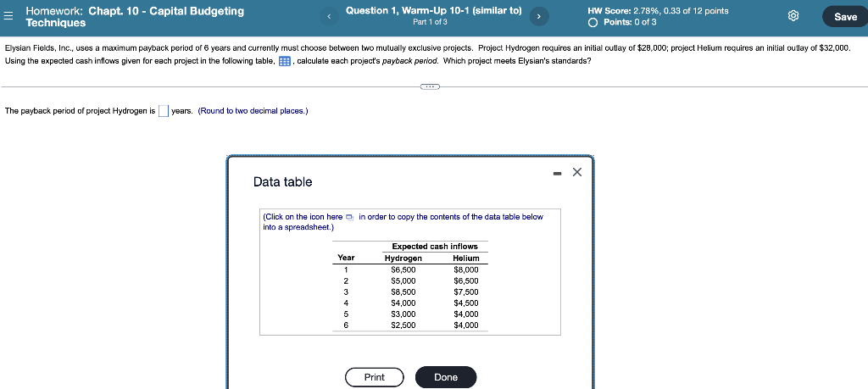The height and width of the screenshot is (389, 868).
Task: Select the Hydrogen column header
Action: click(403, 258)
